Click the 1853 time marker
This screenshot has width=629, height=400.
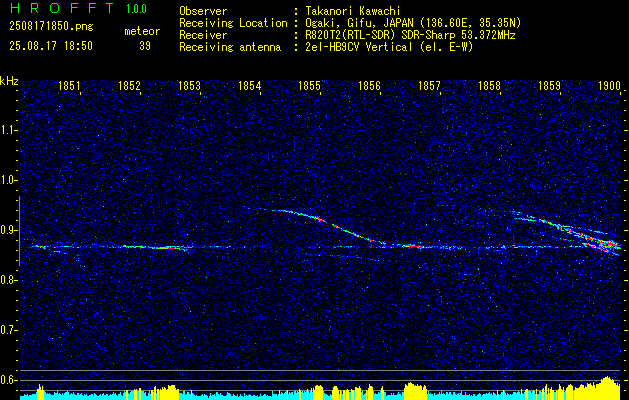click(x=189, y=85)
